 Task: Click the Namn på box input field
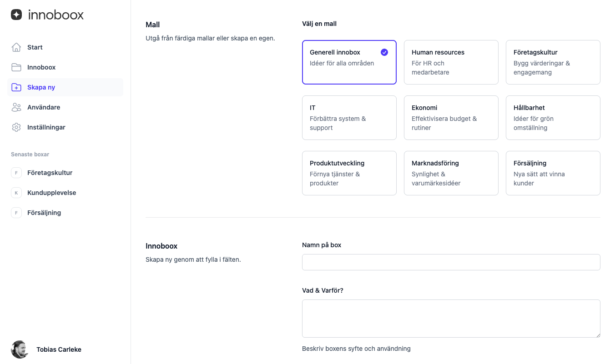point(451,262)
